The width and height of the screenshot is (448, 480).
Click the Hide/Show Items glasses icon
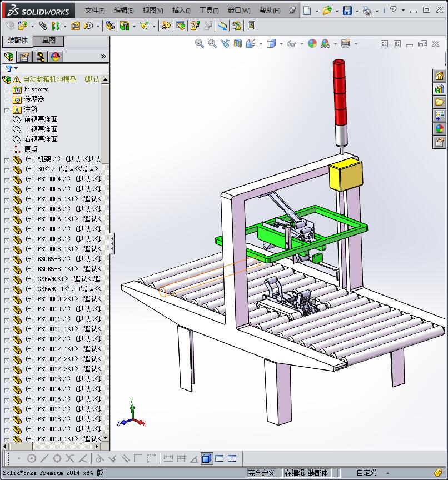(x=291, y=44)
